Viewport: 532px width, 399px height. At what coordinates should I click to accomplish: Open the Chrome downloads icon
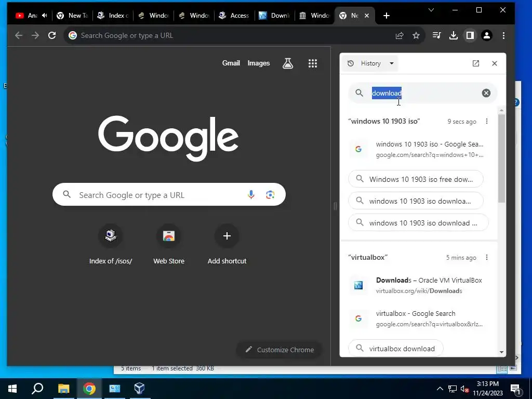click(x=453, y=35)
